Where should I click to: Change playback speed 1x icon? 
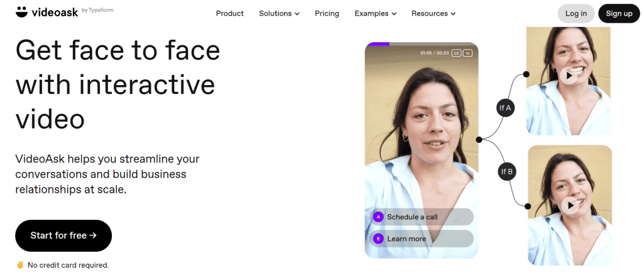point(467,53)
